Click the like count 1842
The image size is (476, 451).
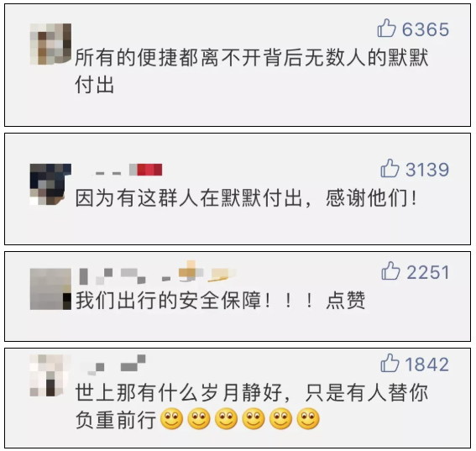point(427,364)
